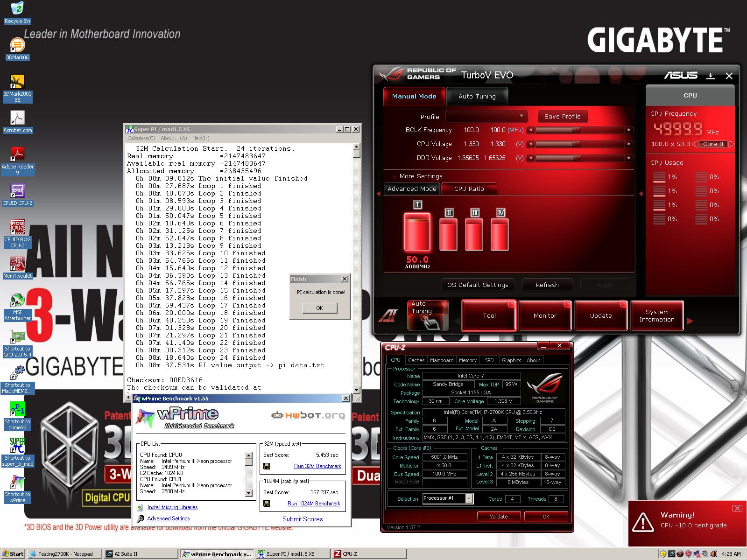Image resolution: width=747 pixels, height=560 pixels.
Task: Switch to CPU Ratio tab
Action: pos(469,189)
